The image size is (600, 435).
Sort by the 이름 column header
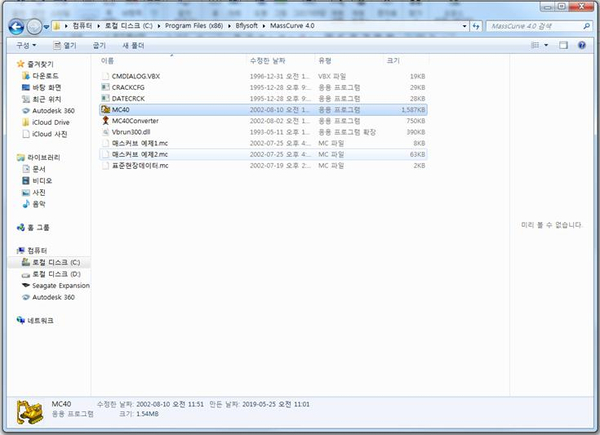tap(108, 60)
